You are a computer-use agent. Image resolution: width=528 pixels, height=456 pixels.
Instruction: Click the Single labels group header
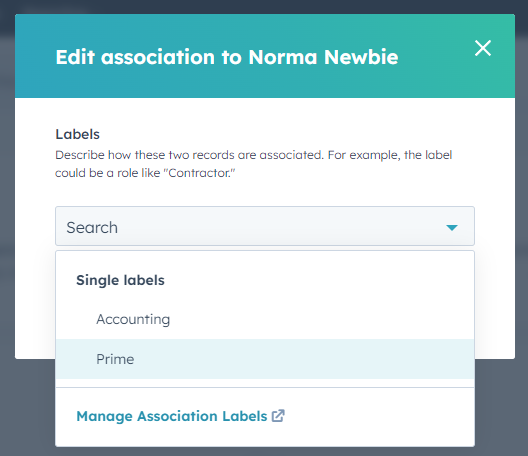click(x=120, y=280)
